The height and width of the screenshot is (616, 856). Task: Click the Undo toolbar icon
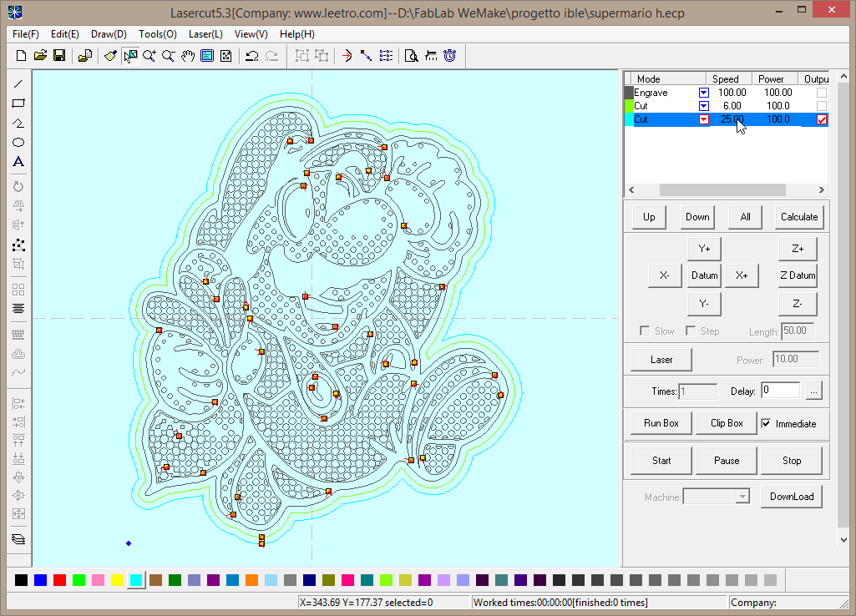point(251,56)
